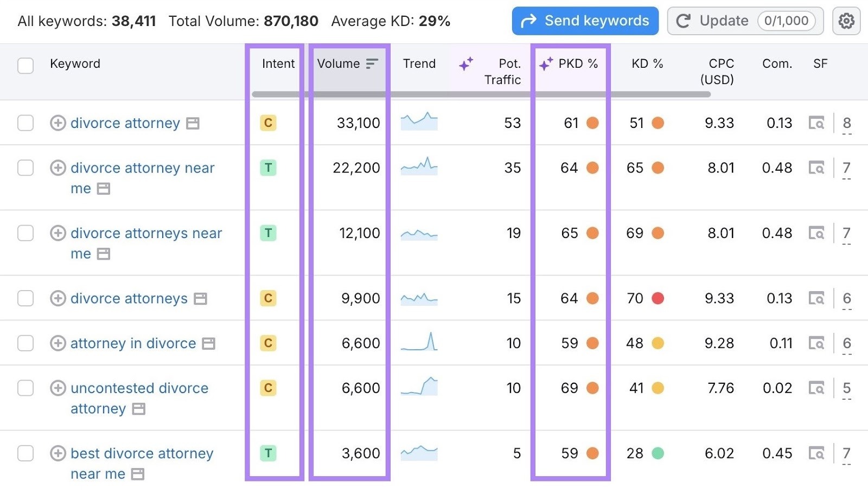Click the SERP features icon next to divorce attorneys
This screenshot has height=494, width=868.
199,299
